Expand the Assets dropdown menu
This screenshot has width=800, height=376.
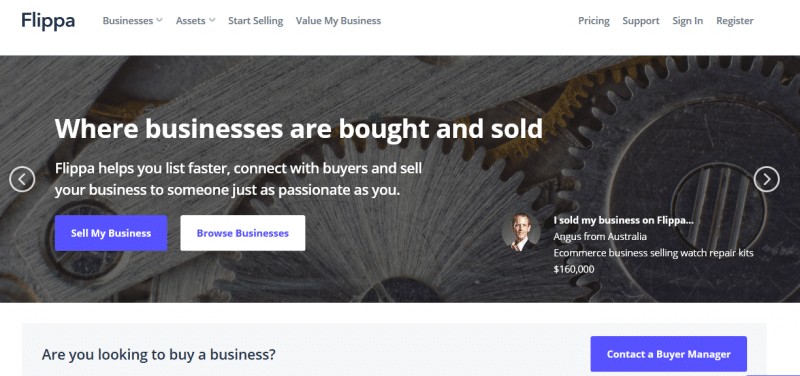(195, 21)
